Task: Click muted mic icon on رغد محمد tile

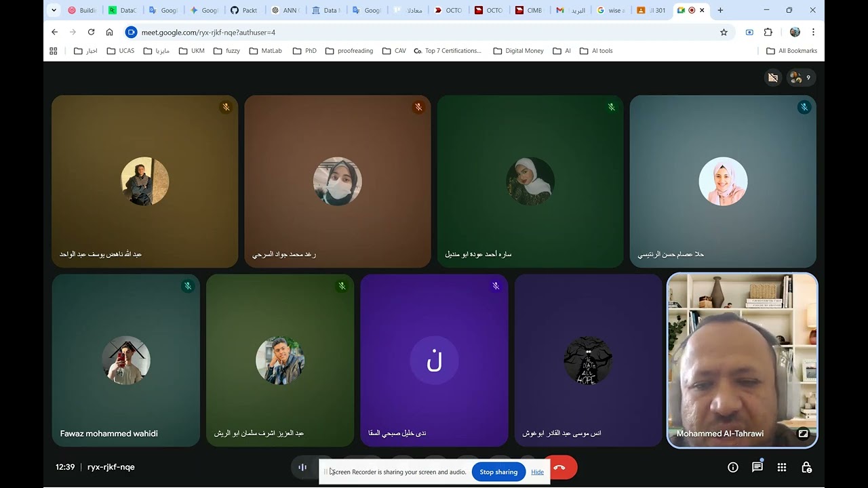Action: [x=418, y=107]
